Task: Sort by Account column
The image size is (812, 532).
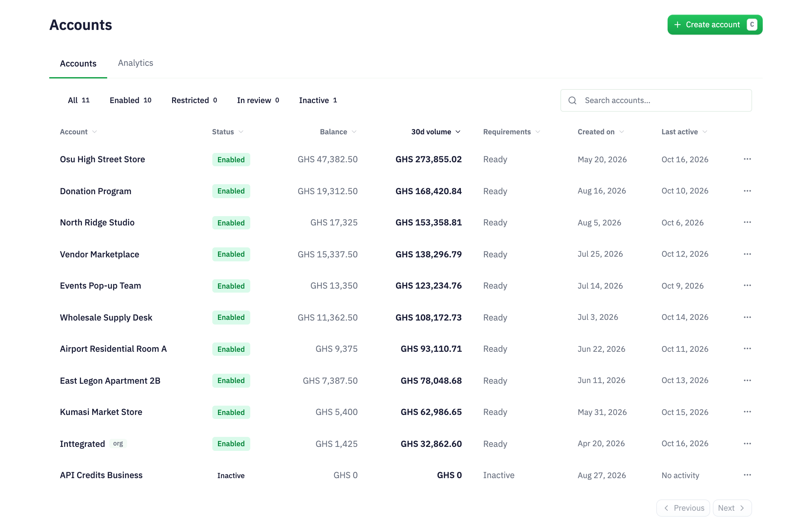Action: point(79,132)
